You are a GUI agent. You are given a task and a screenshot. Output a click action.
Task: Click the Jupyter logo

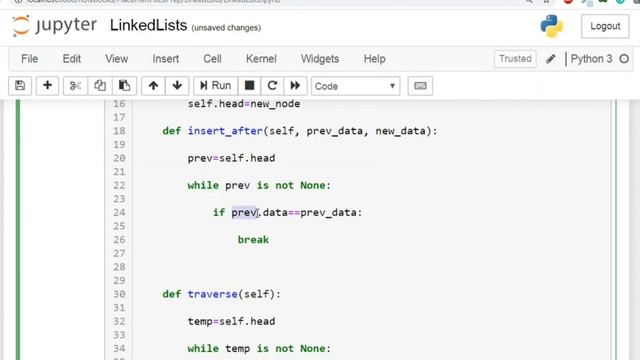54,26
